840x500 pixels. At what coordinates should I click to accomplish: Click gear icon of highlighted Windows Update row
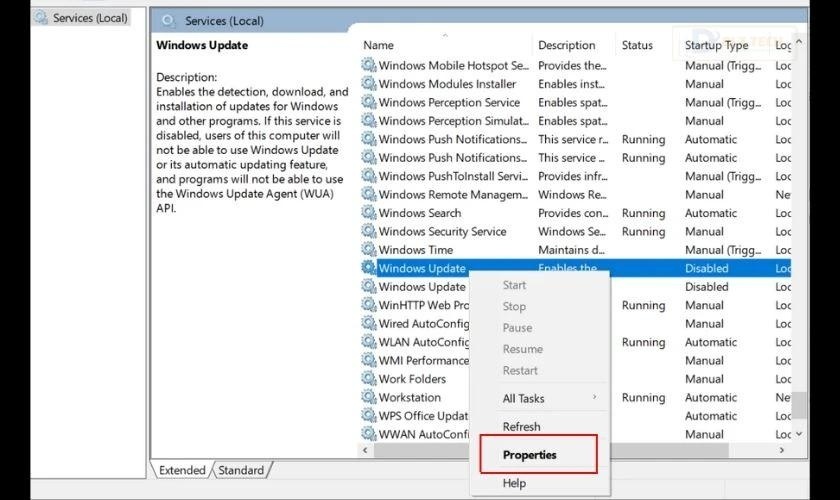click(369, 268)
